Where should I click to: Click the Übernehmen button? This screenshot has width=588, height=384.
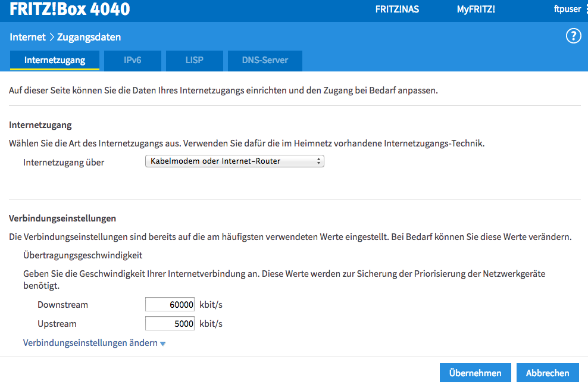pos(475,372)
